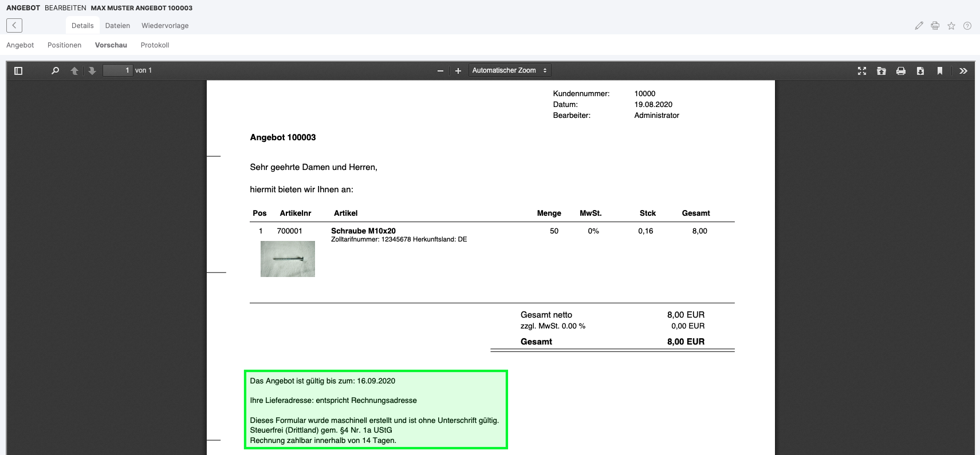Go to next page in PDF viewer

92,71
